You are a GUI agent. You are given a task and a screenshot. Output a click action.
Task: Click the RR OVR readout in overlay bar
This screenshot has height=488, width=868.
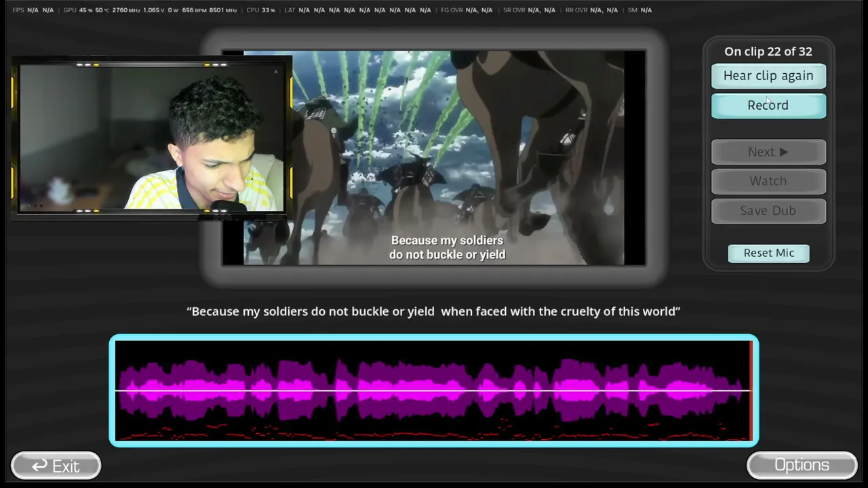click(x=591, y=10)
